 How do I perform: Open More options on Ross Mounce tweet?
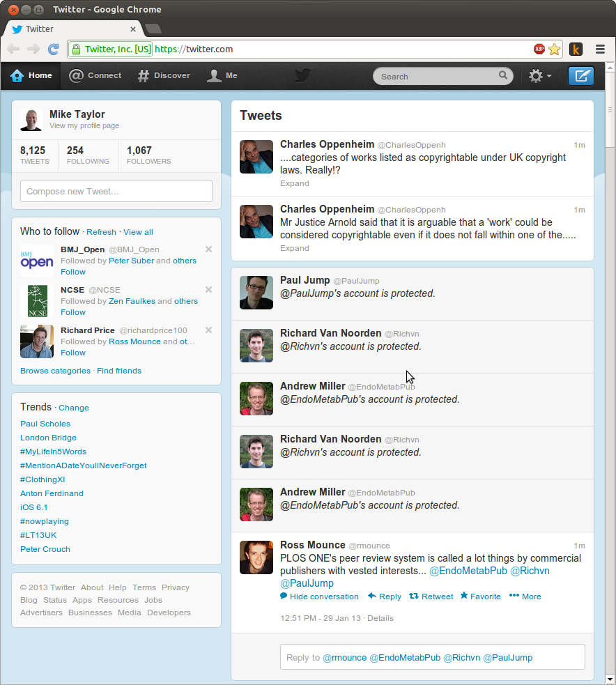pyautogui.click(x=525, y=597)
